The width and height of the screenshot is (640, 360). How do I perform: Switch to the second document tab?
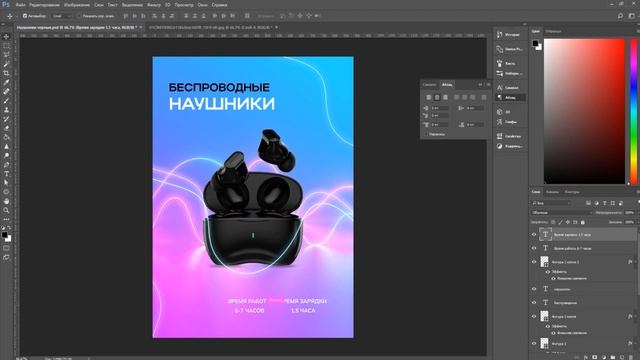[211, 27]
